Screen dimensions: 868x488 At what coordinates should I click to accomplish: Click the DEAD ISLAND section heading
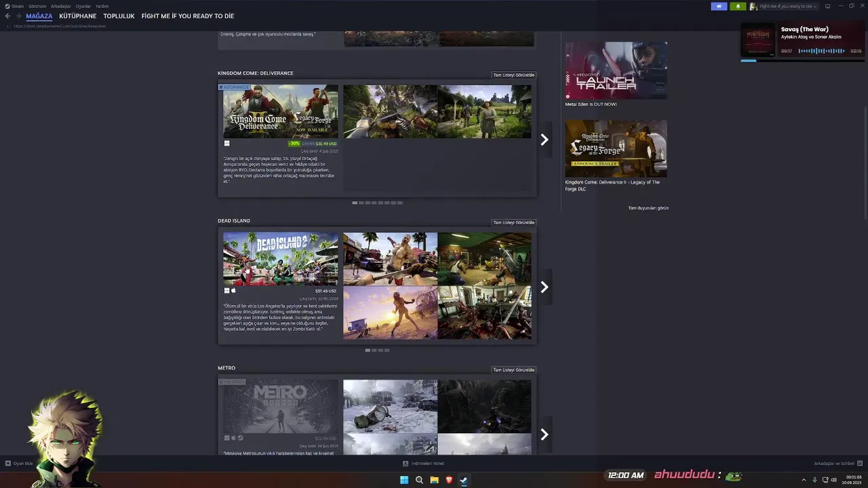(234, 220)
